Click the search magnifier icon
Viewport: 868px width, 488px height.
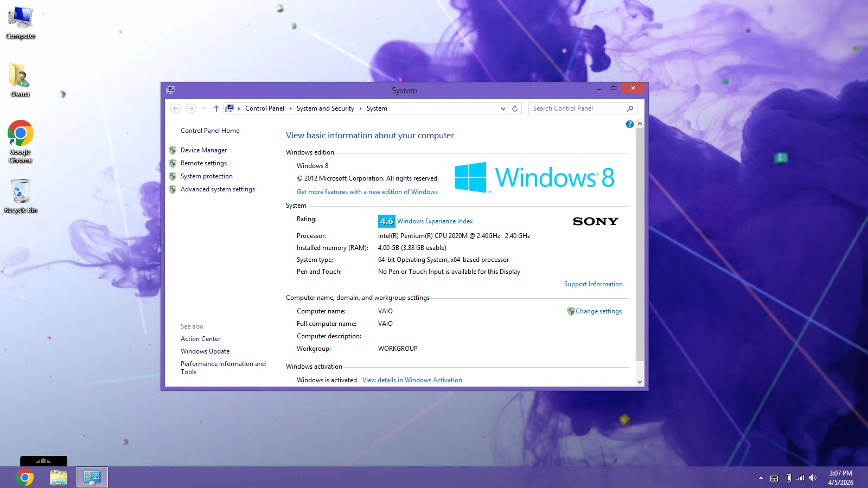(630, 108)
